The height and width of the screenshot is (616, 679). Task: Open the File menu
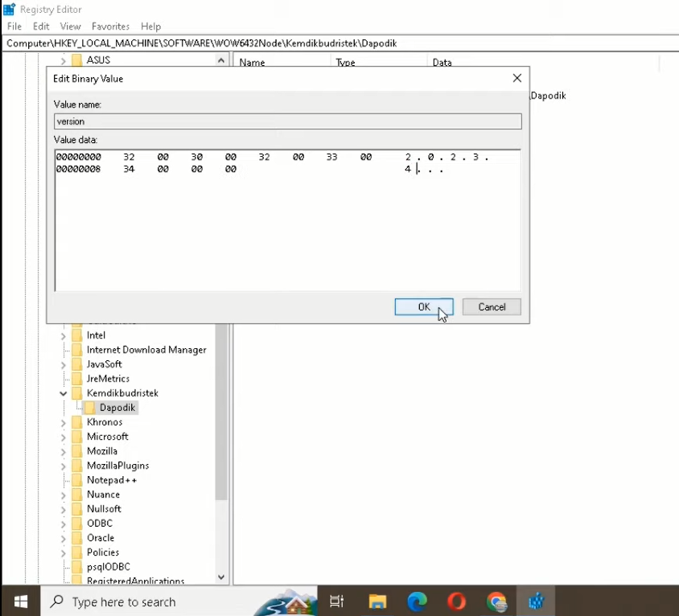[x=14, y=27]
